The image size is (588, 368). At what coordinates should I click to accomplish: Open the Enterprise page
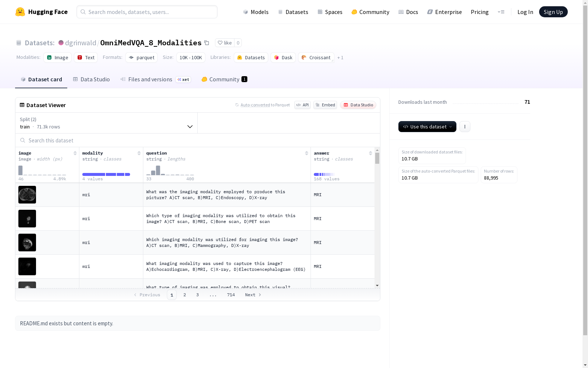pos(445,12)
